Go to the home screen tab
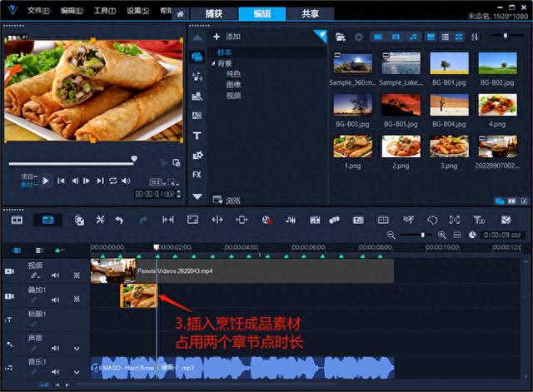Image resolution: width=533 pixels, height=392 pixels. [x=181, y=14]
